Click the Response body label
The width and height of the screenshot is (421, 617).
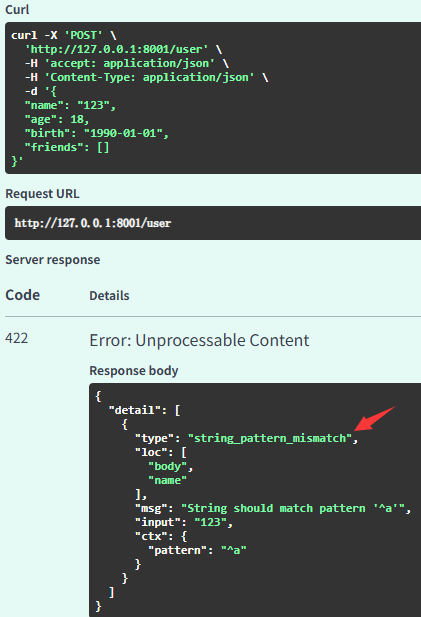pyautogui.click(x=134, y=371)
